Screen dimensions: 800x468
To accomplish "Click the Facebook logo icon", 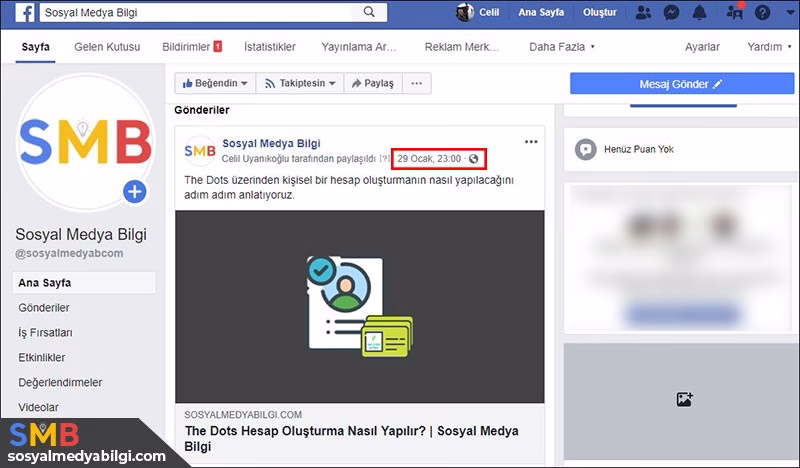I will 24,12.
